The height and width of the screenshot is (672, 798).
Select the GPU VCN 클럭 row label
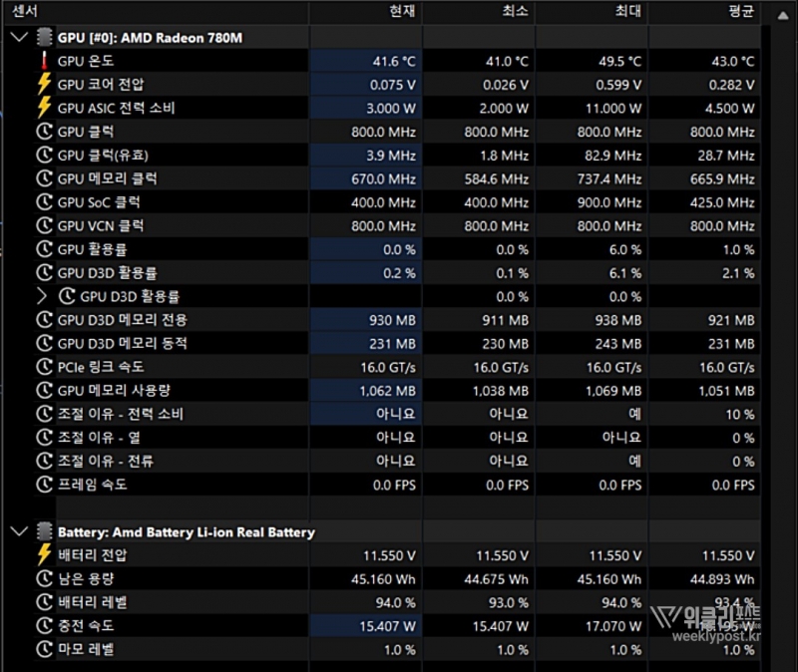101,225
